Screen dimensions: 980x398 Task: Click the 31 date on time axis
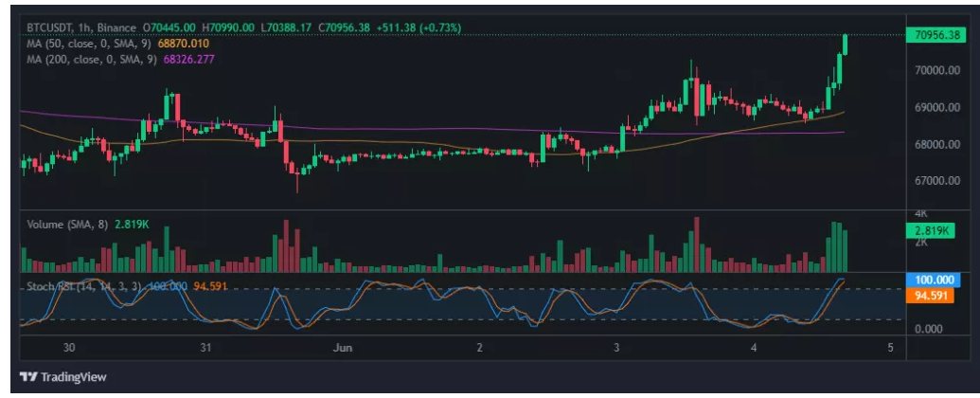point(205,349)
